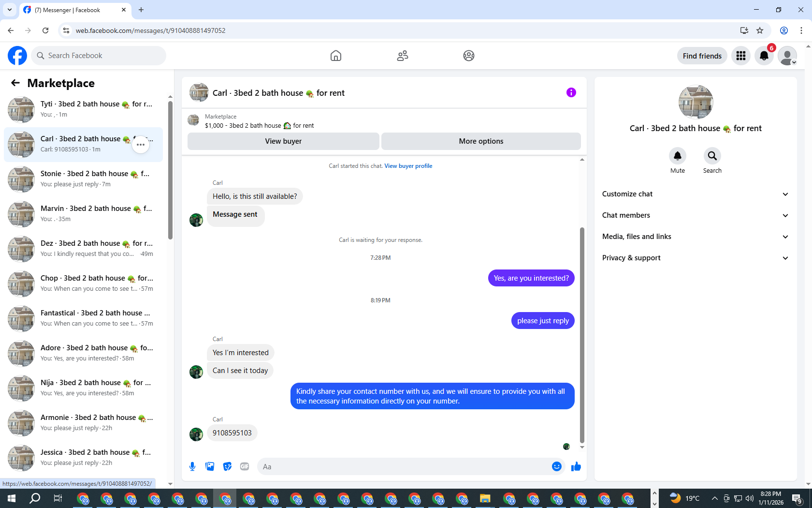Open the Groups icon in top navigation
The height and width of the screenshot is (508, 812).
coord(469,56)
